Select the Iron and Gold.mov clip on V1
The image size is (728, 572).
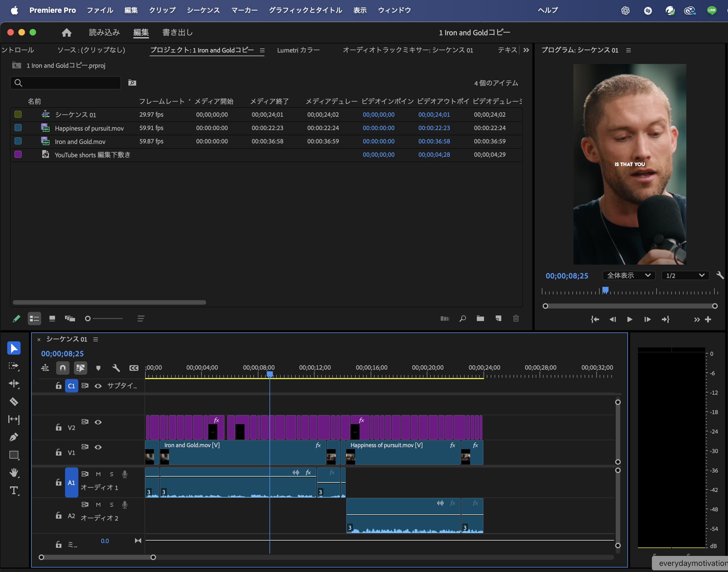point(234,456)
